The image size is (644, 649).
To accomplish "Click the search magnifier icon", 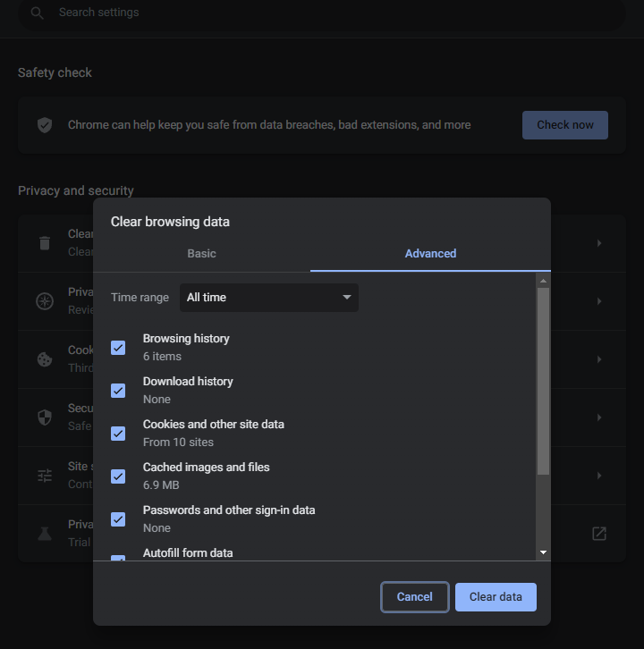I will (x=37, y=13).
